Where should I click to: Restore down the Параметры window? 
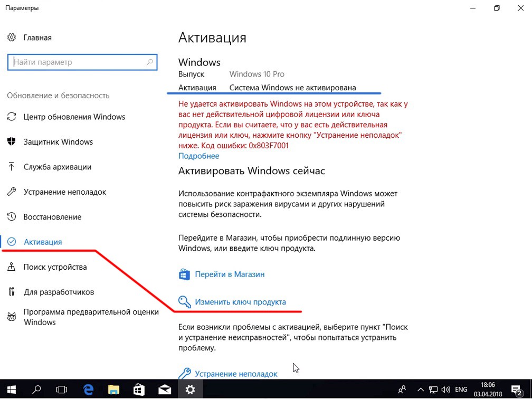(496, 8)
